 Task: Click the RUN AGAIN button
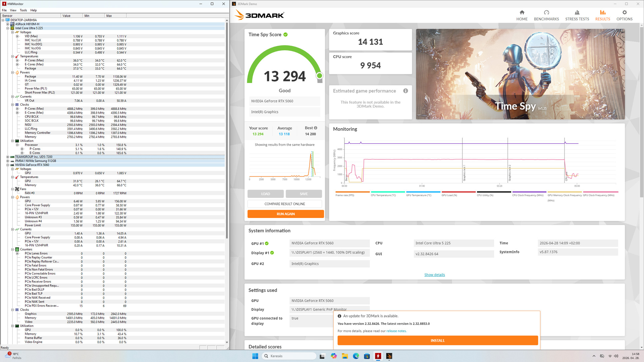285,214
